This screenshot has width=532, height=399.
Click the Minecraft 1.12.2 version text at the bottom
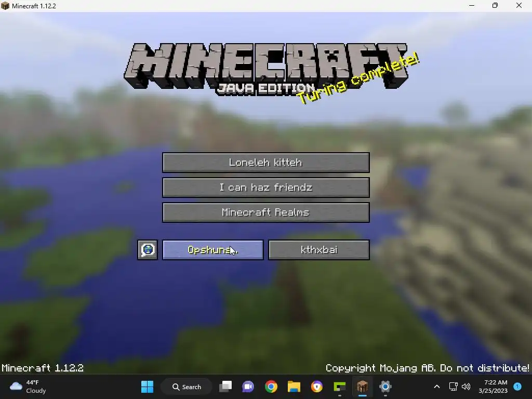tap(43, 368)
